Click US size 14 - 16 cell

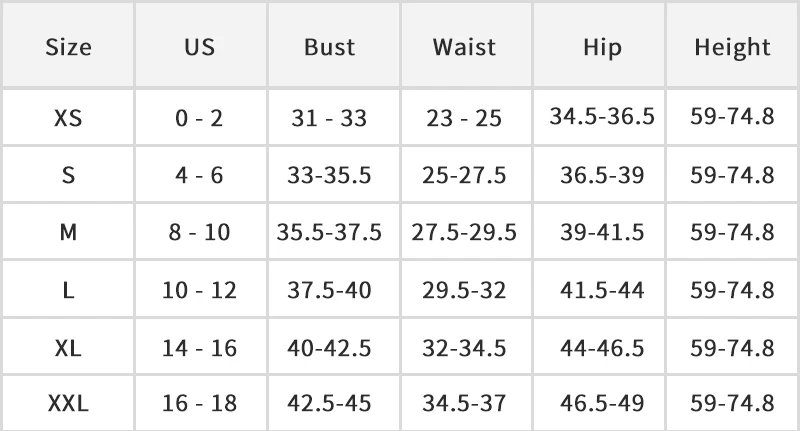tap(199, 348)
